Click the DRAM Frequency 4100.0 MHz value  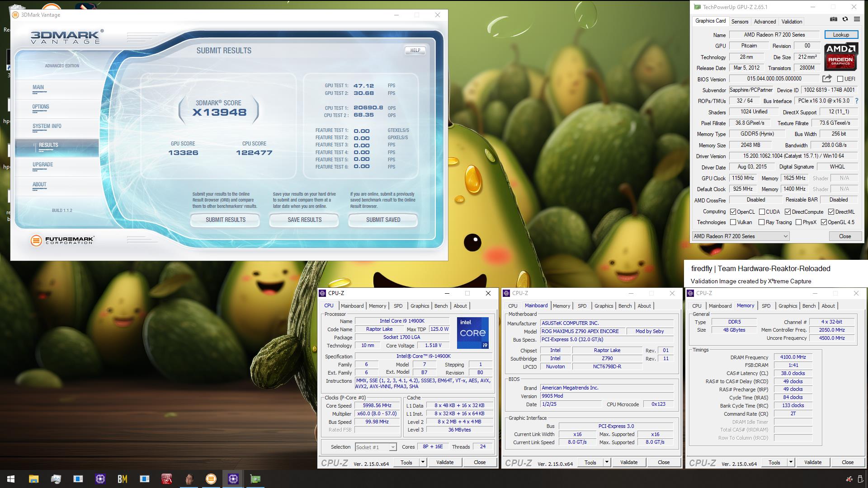click(793, 357)
